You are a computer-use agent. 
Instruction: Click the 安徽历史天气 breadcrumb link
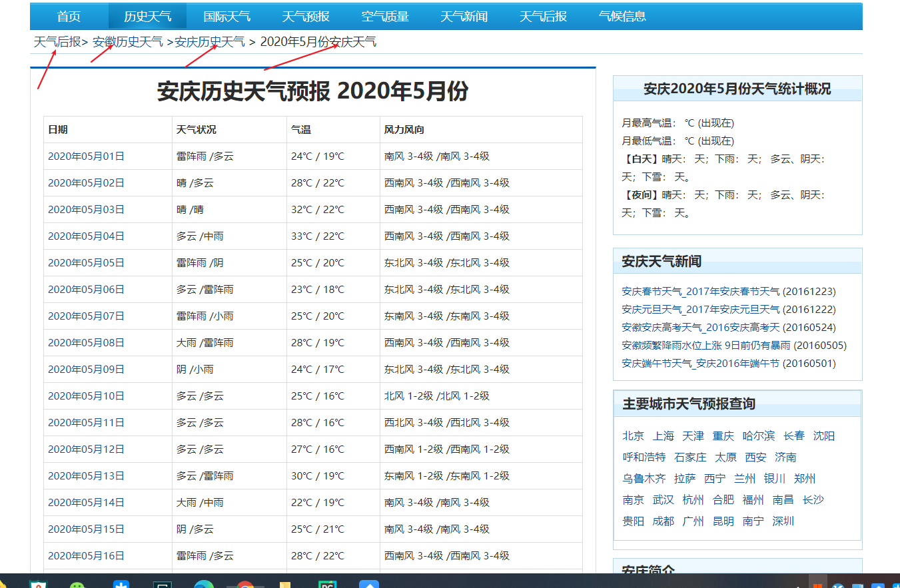point(128,42)
